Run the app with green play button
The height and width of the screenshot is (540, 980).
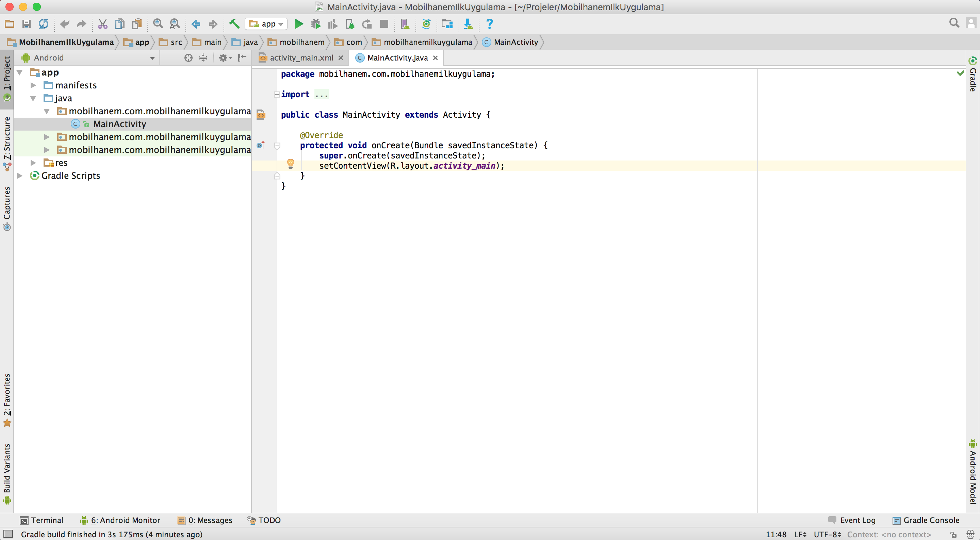(x=299, y=24)
